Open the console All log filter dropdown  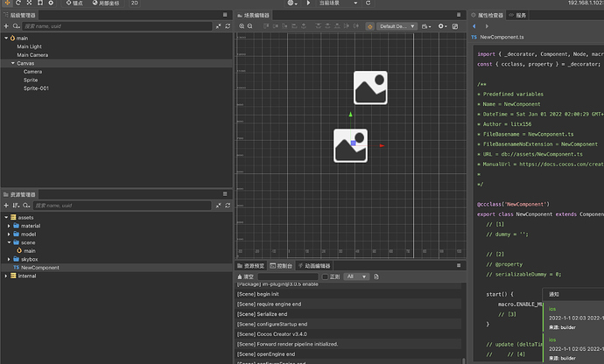356,276
